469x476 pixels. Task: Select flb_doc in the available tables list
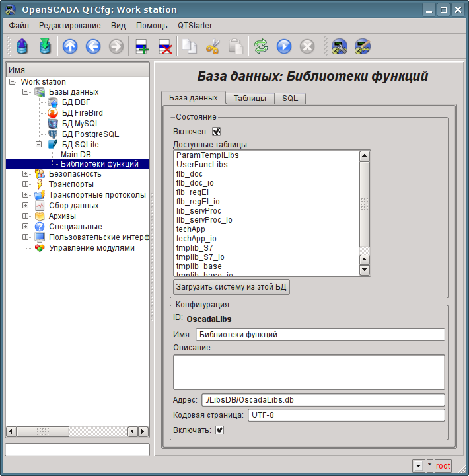[190, 174]
